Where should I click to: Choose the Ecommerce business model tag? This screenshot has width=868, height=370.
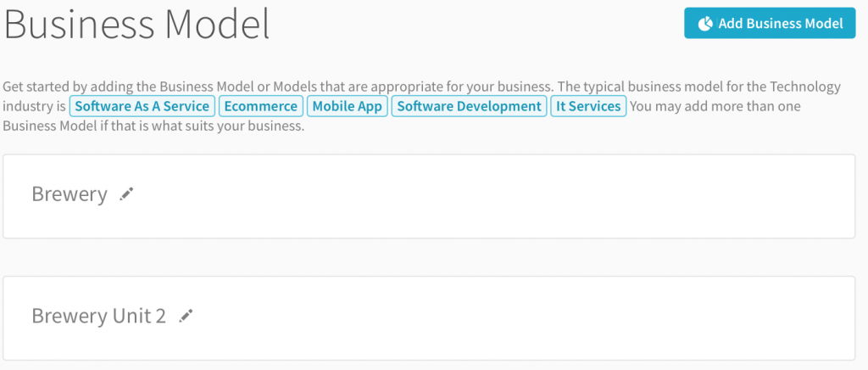(x=261, y=106)
